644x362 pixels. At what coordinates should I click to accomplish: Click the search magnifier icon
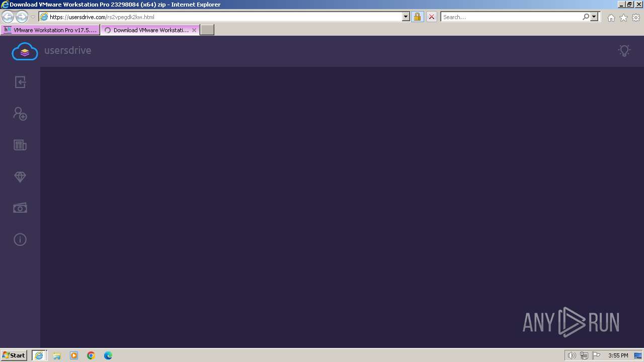tap(586, 17)
